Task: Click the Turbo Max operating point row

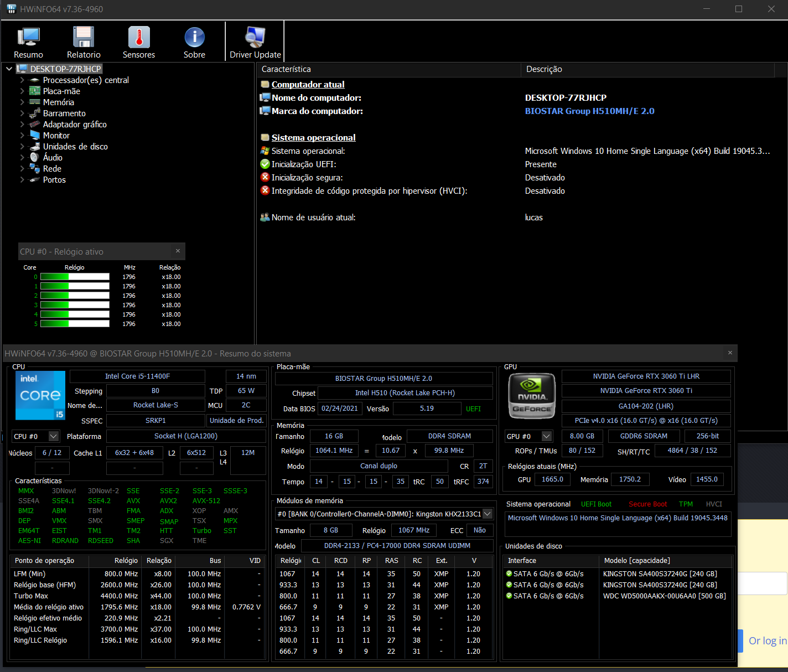Action: click(x=137, y=596)
